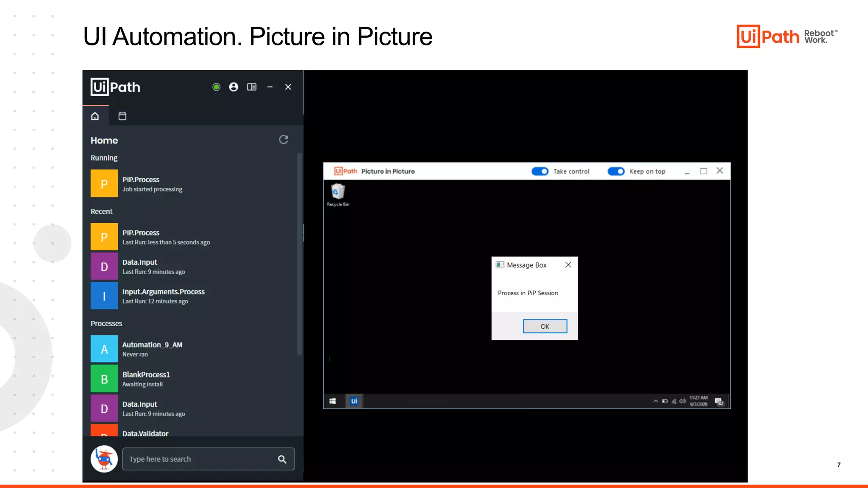Click the Type here to search field
Viewport: 868px width, 488px height.
point(209,459)
